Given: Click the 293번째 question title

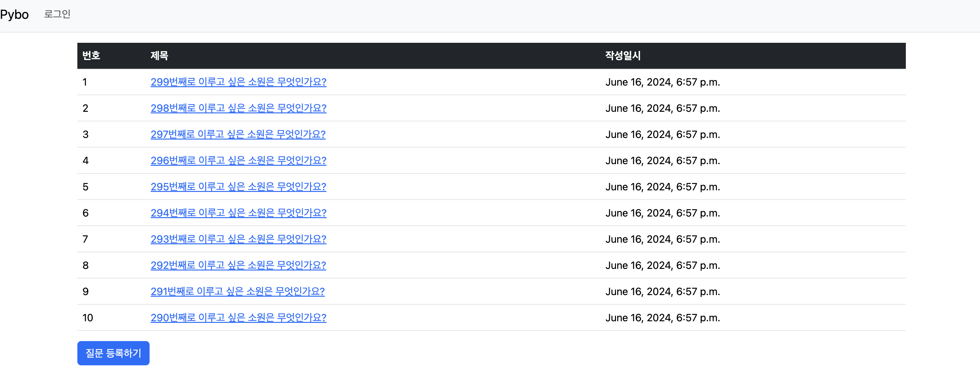Looking at the screenshot, I should [x=238, y=239].
